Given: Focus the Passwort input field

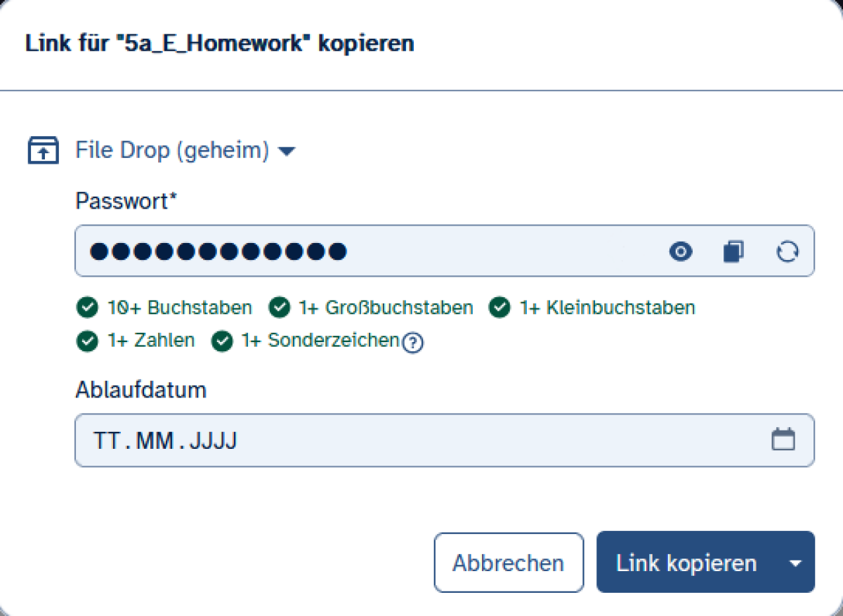Looking at the screenshot, I should coord(365,251).
